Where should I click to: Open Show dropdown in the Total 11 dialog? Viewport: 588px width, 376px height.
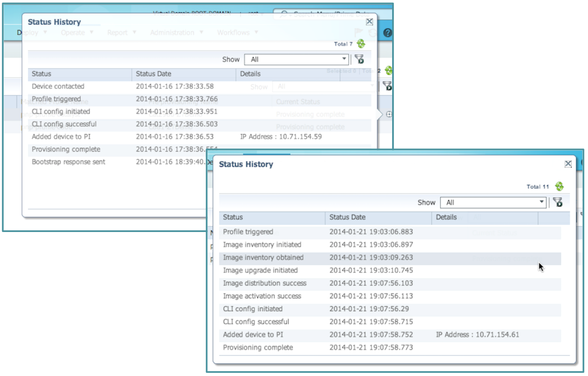tap(493, 202)
